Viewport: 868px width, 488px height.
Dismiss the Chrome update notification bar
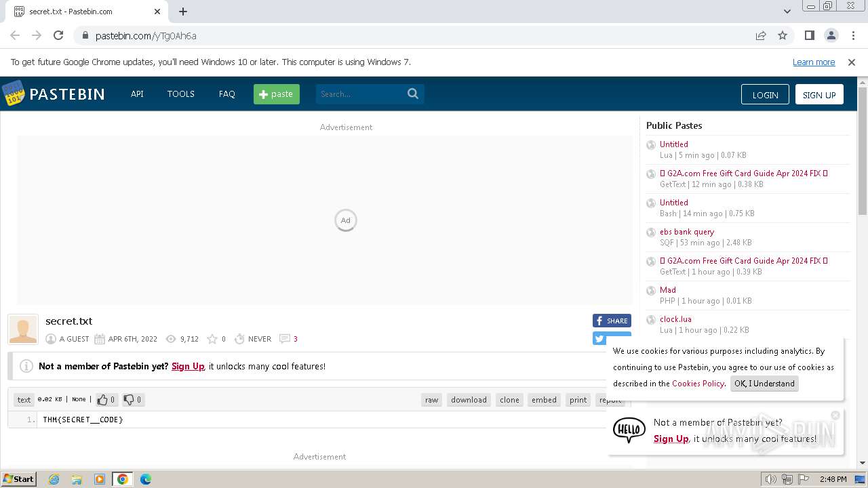[x=852, y=62]
